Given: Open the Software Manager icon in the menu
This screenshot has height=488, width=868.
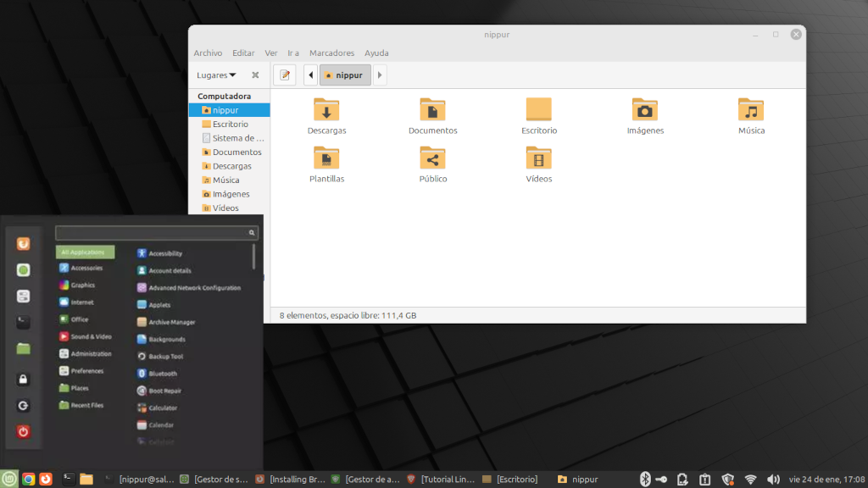Looking at the screenshot, I should [23, 269].
